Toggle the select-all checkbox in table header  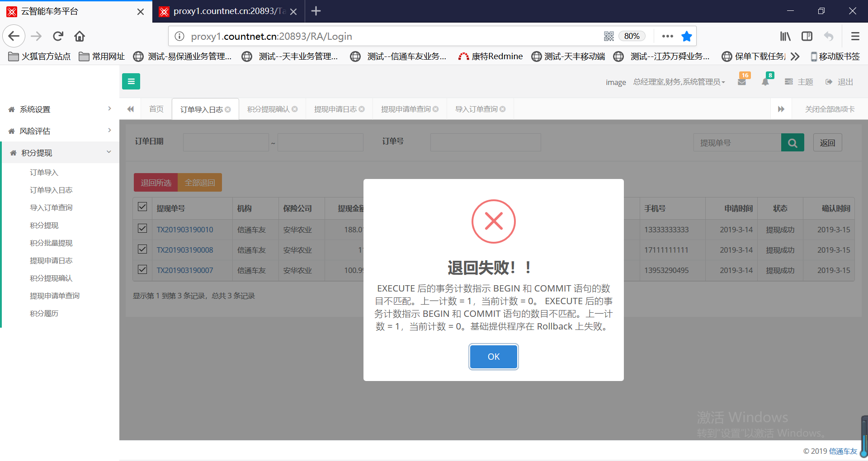point(142,207)
